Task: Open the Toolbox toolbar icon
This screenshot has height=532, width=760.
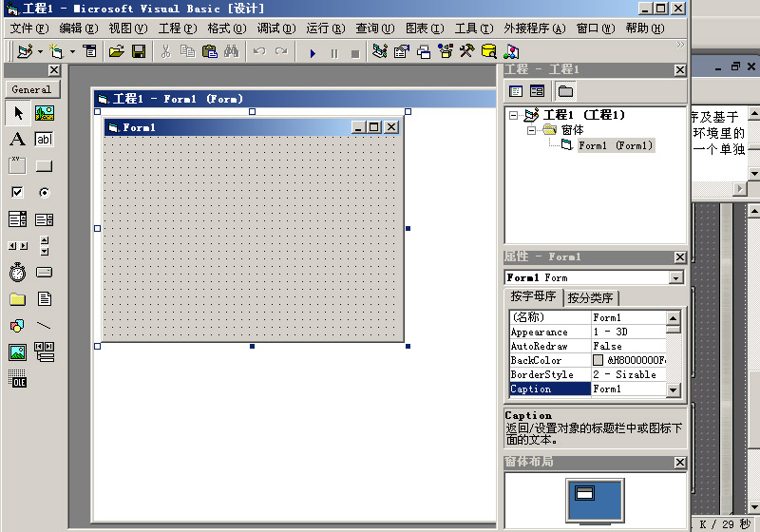Action: (467, 51)
